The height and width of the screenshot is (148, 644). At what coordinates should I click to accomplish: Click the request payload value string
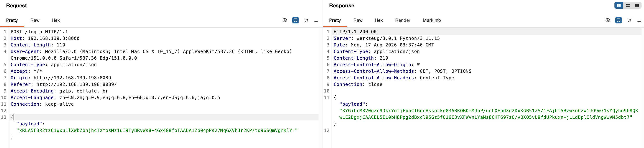tap(157, 131)
